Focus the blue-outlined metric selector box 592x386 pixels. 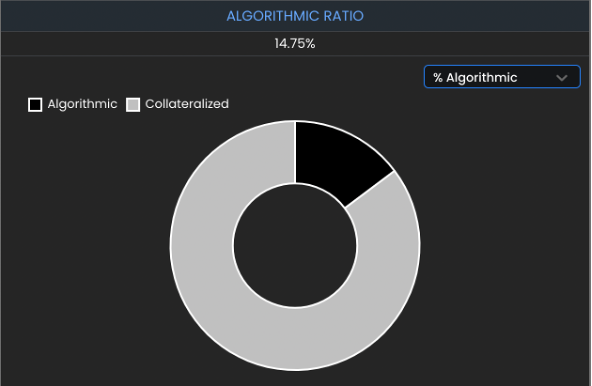click(x=502, y=77)
